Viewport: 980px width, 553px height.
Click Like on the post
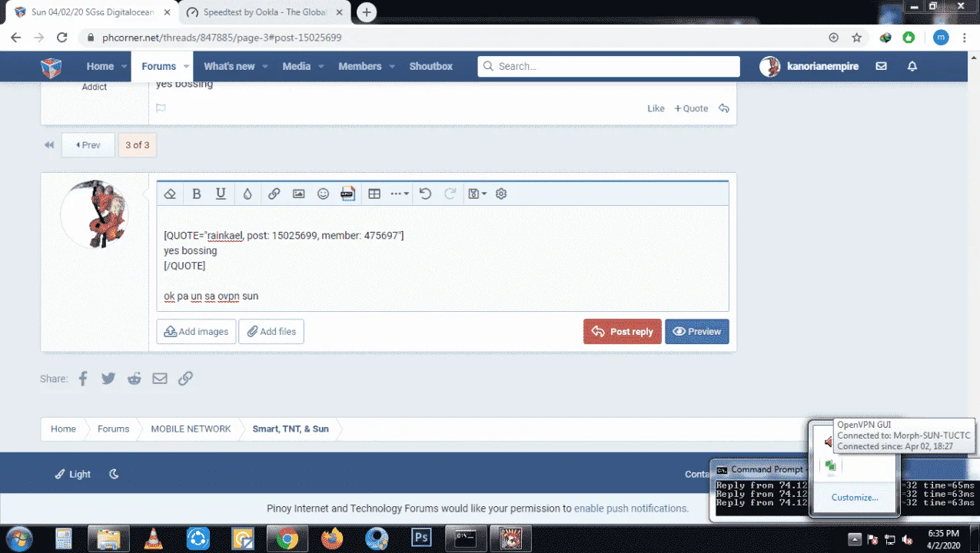656,108
